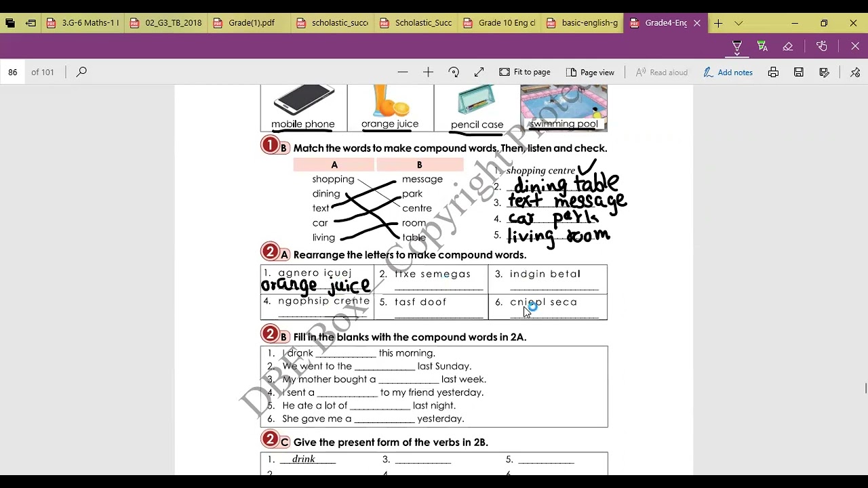
Task: Open Page view options
Action: 590,72
